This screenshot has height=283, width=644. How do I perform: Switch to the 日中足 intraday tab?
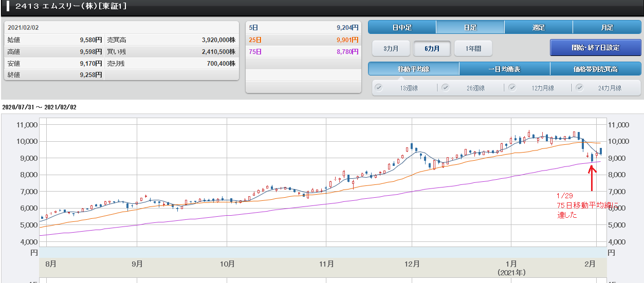402,27
